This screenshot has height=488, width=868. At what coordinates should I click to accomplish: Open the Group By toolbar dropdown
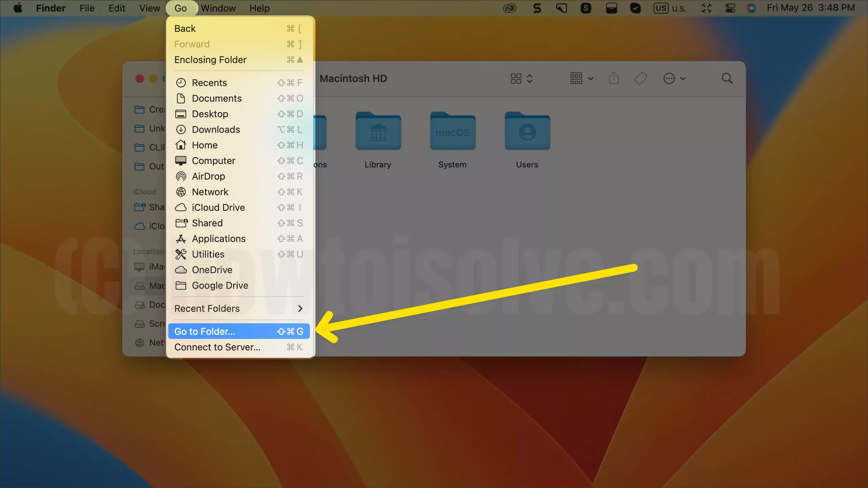click(581, 79)
